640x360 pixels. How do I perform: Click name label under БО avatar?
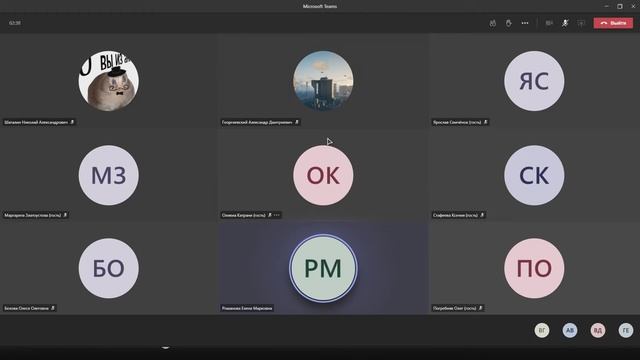pyautogui.click(x=29, y=308)
